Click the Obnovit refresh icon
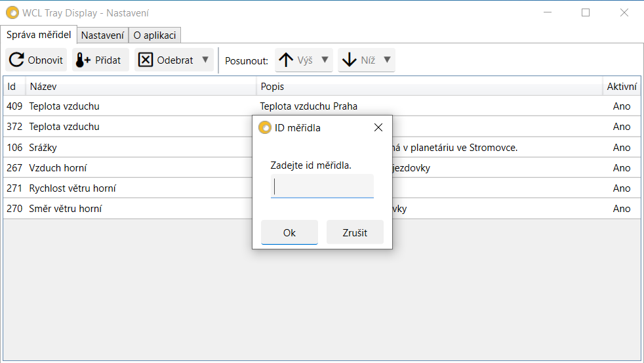Viewport: 644px width, 363px height. [17, 60]
